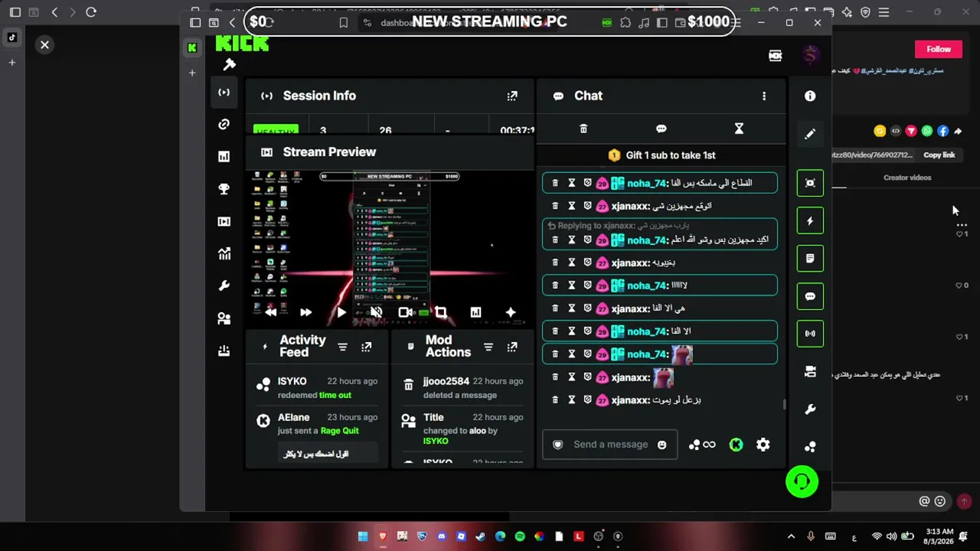Open the shield mod icon on xjanaxx's last message
Image resolution: width=980 pixels, height=551 pixels.
[587, 399]
